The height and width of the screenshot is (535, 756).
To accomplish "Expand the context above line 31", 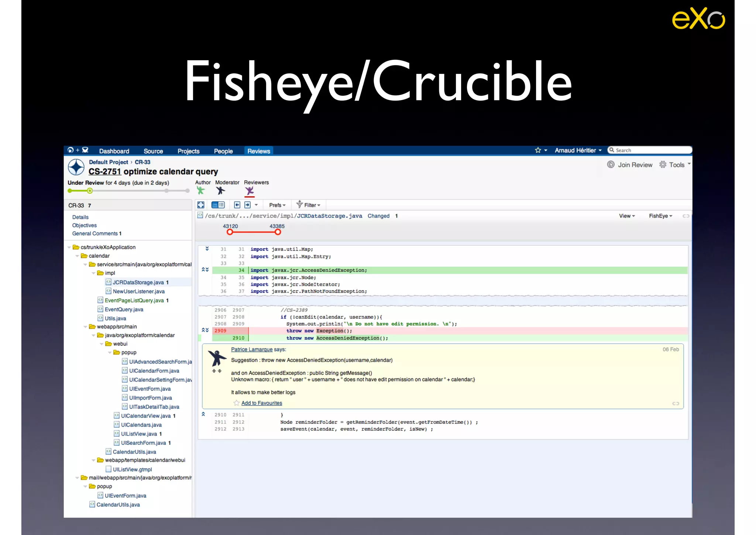I will (207, 249).
